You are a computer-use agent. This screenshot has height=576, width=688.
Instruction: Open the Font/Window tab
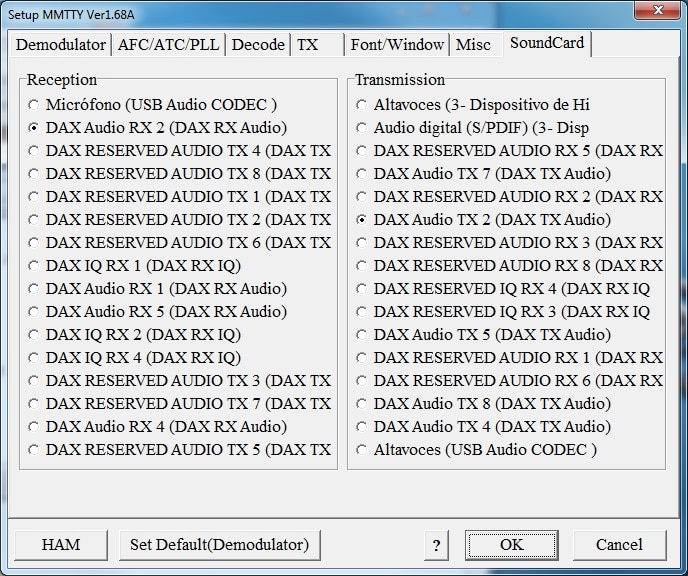pyautogui.click(x=397, y=45)
